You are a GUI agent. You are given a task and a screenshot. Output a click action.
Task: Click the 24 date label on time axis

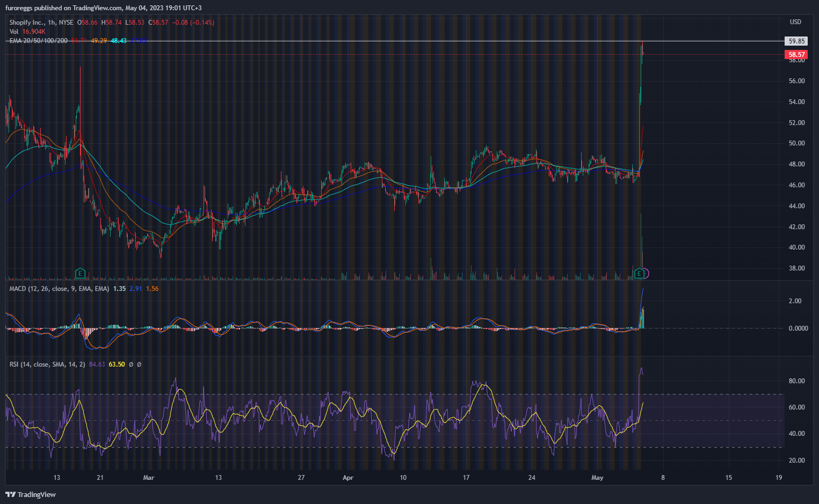[532, 478]
